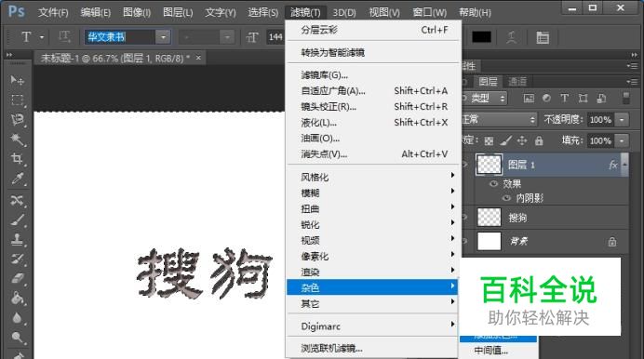Click the fx icon on 图层 1
The image size is (644, 359).
coord(612,165)
